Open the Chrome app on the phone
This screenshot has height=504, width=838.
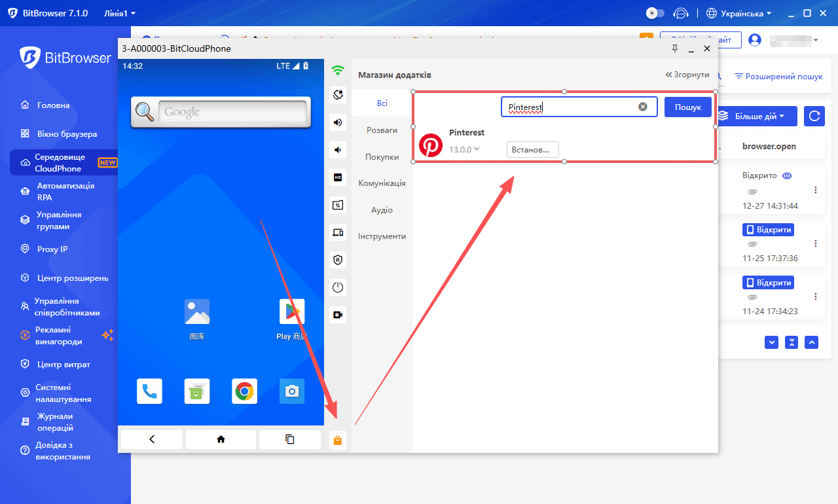pos(245,391)
